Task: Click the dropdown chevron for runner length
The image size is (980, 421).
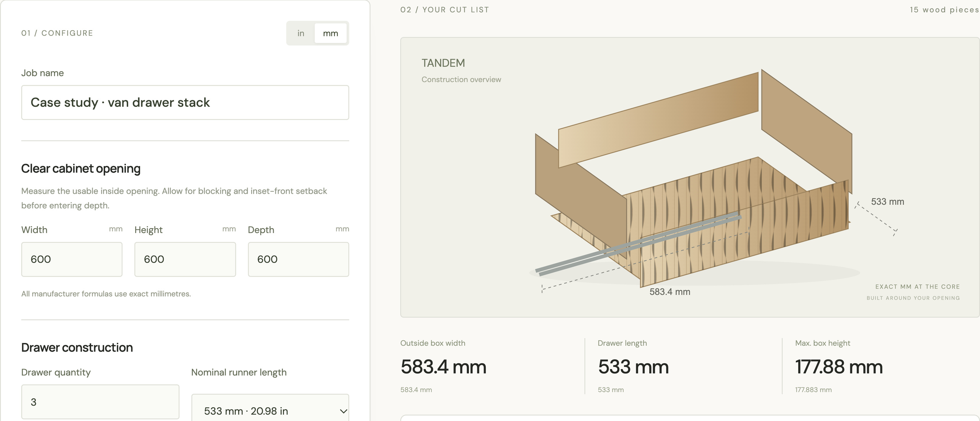Action: (343, 411)
